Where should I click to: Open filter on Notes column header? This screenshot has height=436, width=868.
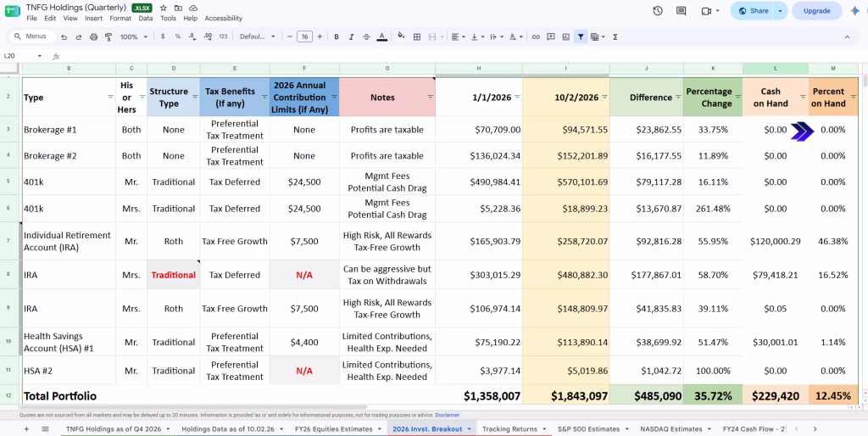[x=430, y=97]
